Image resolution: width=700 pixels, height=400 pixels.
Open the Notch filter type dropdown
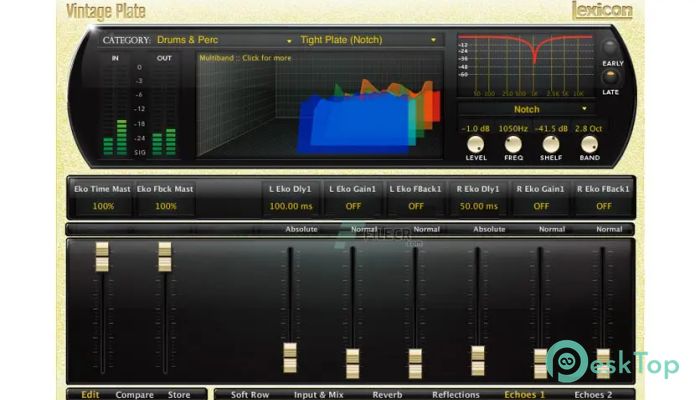[x=525, y=109]
